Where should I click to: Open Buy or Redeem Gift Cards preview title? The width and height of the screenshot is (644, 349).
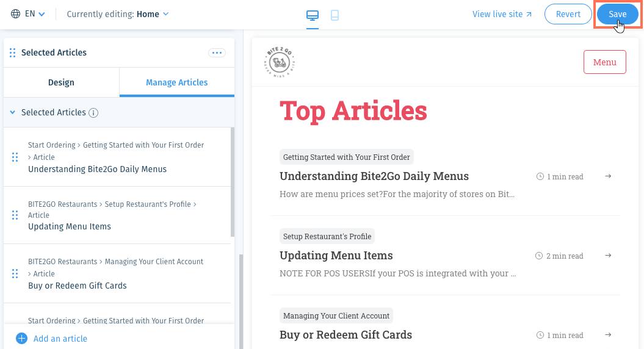(346, 334)
